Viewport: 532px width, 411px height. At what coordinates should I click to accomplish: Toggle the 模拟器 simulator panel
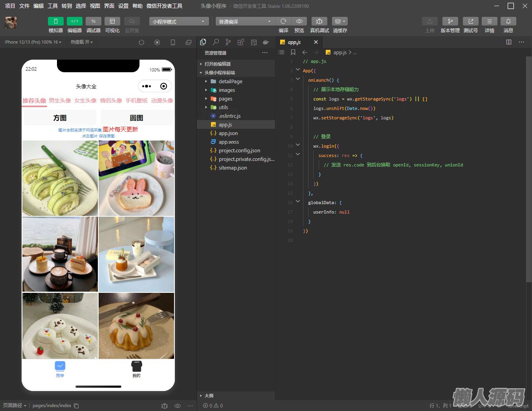click(x=56, y=21)
